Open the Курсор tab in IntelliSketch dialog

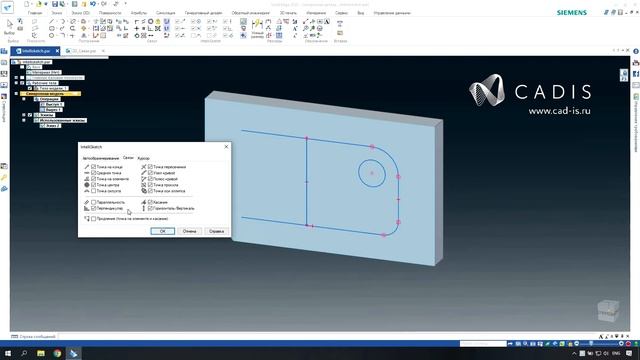click(143, 158)
